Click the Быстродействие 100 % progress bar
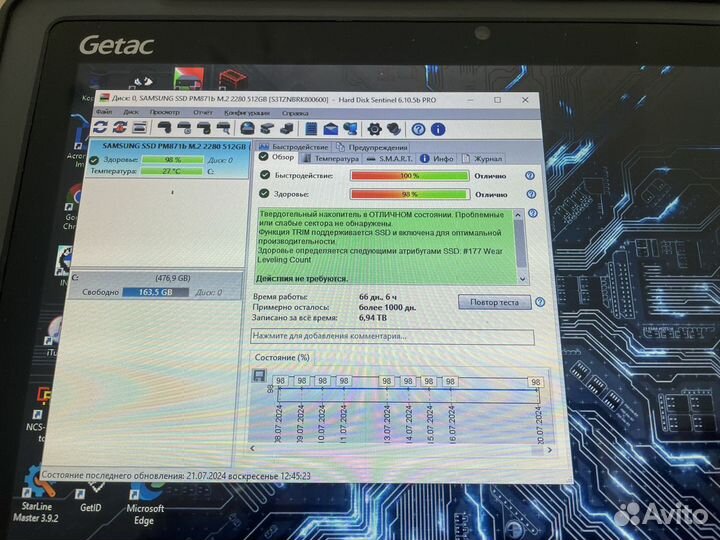720x540 pixels. (x=409, y=176)
